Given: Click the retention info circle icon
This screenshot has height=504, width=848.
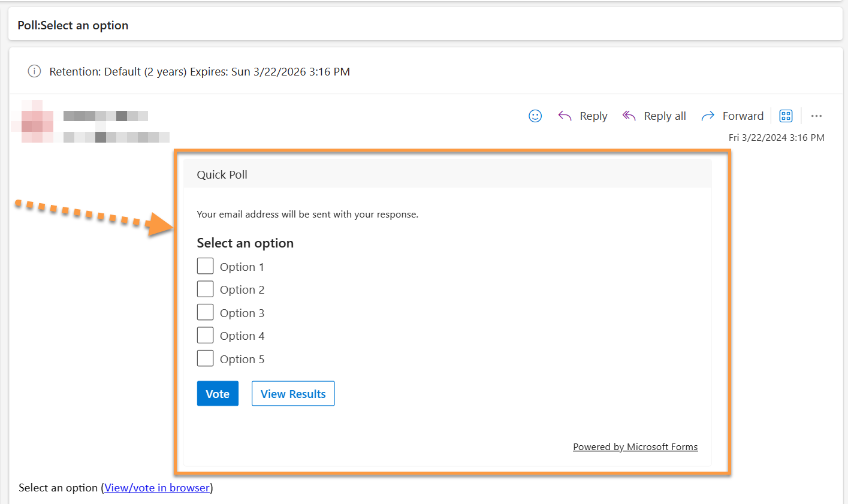Looking at the screenshot, I should click(x=34, y=72).
